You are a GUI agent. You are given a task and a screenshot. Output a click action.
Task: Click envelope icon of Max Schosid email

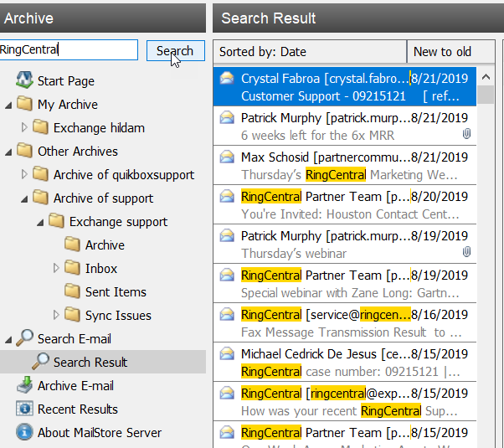(x=227, y=157)
